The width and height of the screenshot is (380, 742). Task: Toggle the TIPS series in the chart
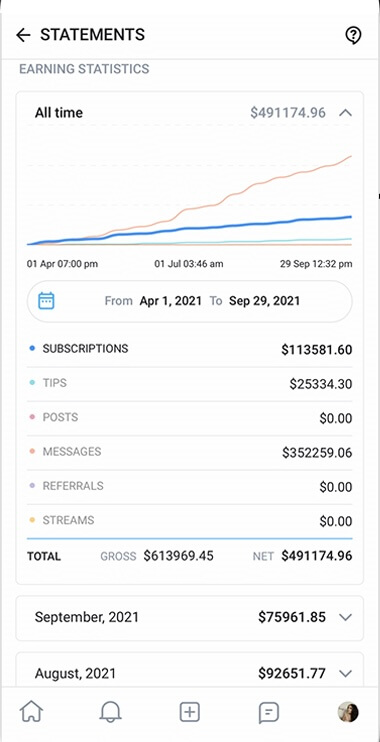click(190, 383)
